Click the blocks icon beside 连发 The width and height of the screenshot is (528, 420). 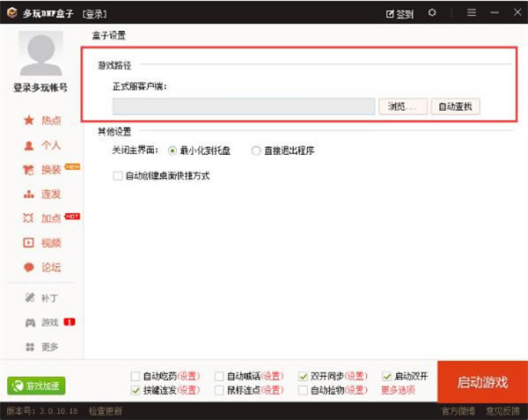(x=29, y=195)
